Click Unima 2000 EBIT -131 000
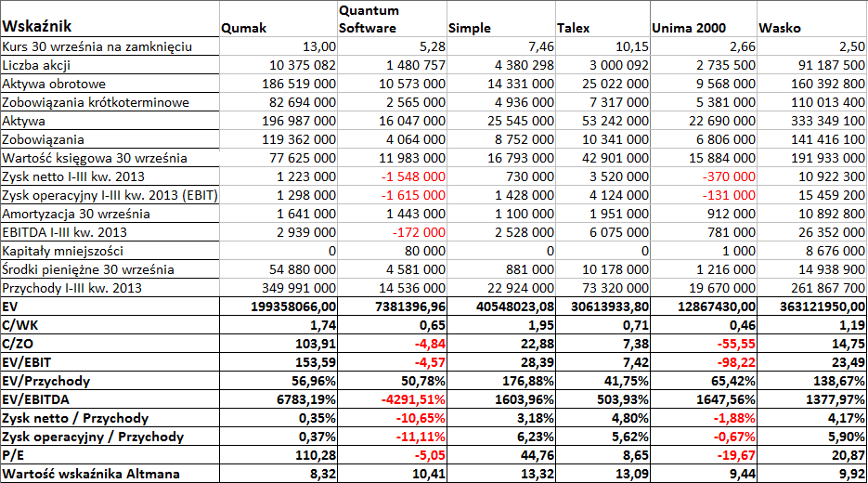This screenshot has width=868, height=483. 729,196
